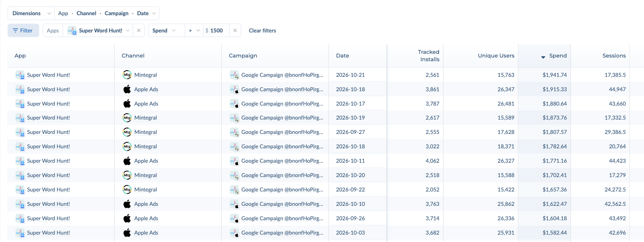
Task: Open Super Word Hunt! link in the $1,622.47 row
Action: tap(48, 204)
